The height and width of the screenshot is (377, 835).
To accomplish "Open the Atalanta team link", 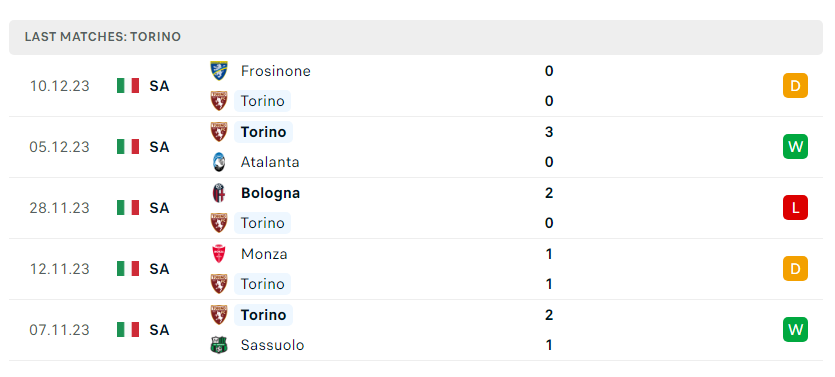I will 270,162.
